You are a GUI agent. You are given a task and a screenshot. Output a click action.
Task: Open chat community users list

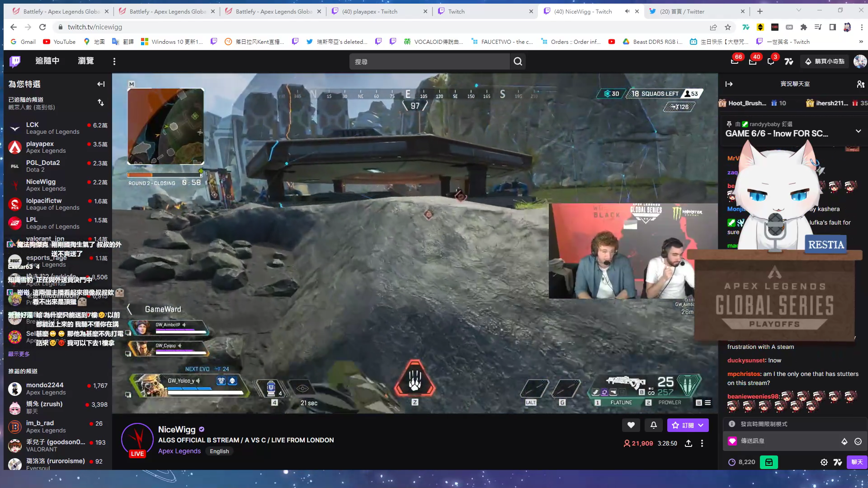[860, 84]
